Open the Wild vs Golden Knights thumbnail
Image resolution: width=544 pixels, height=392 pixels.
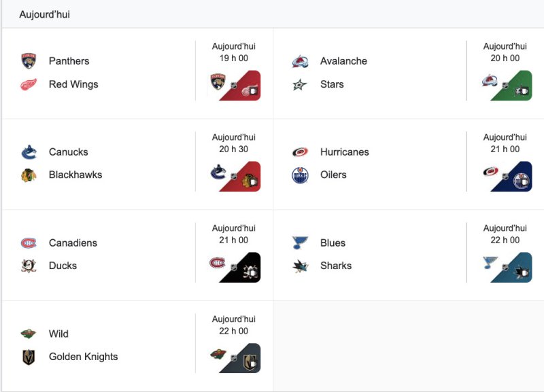(235, 358)
